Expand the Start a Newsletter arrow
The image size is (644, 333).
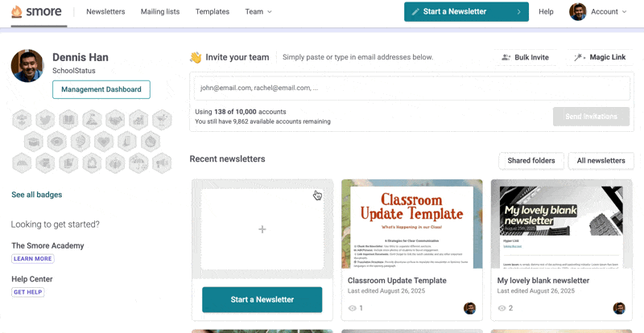coord(518,11)
